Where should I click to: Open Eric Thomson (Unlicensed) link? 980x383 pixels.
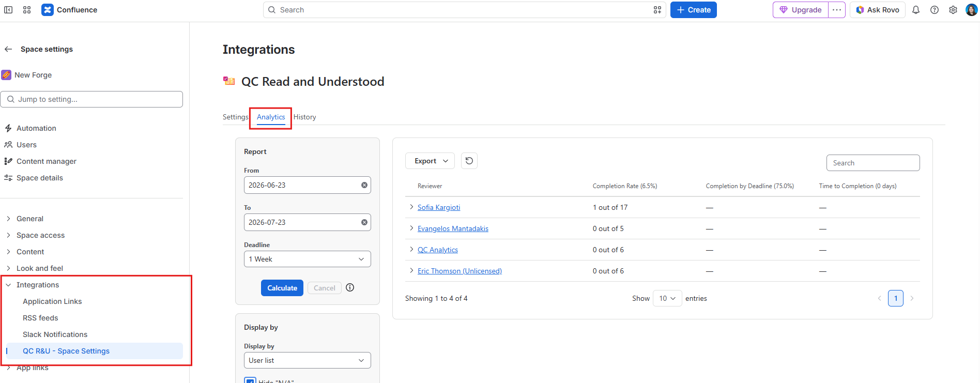[x=460, y=271]
